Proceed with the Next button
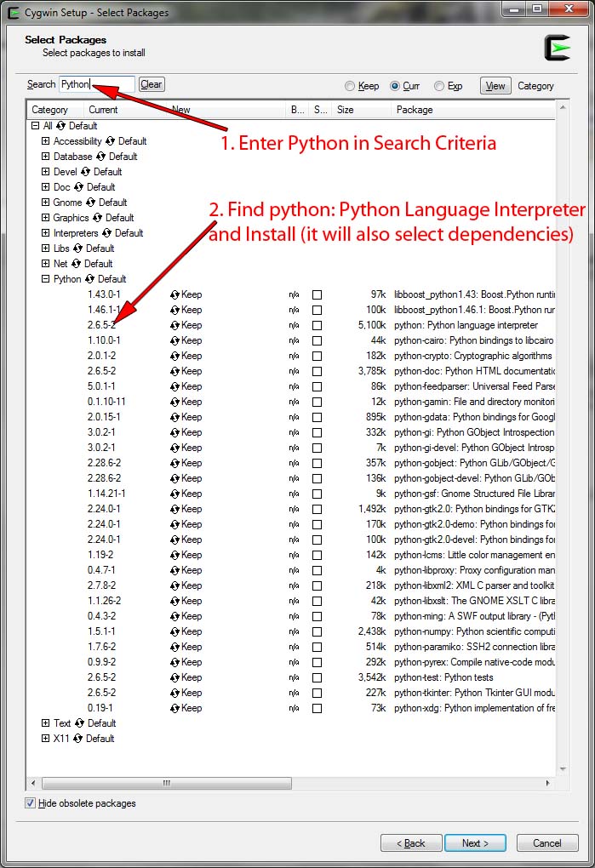The height and width of the screenshot is (868, 595). click(x=476, y=843)
